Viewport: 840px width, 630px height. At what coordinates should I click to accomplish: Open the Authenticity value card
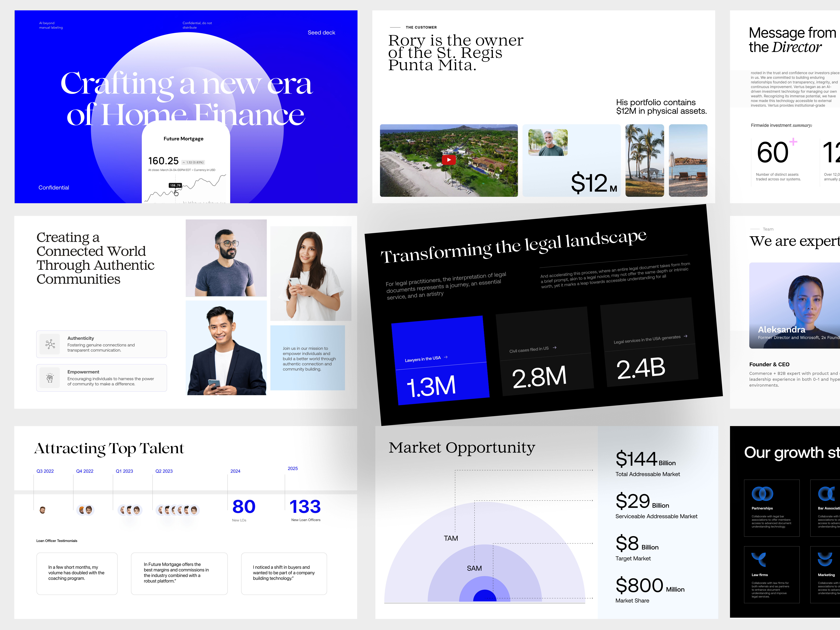point(101,344)
